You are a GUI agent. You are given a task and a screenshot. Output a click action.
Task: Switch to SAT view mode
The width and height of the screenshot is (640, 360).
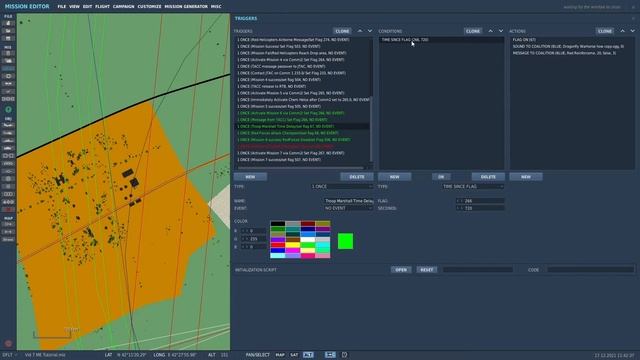pos(294,355)
